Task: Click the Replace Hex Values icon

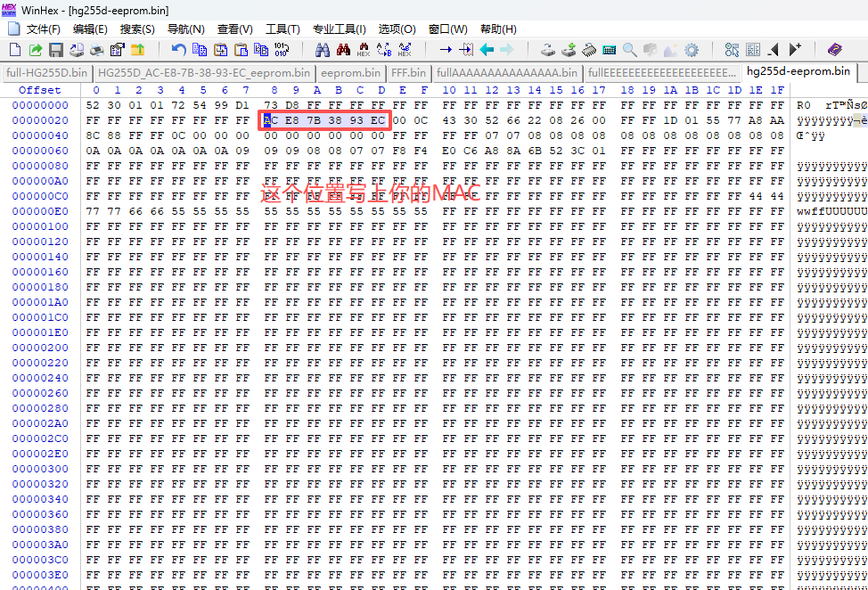Action: (x=405, y=50)
